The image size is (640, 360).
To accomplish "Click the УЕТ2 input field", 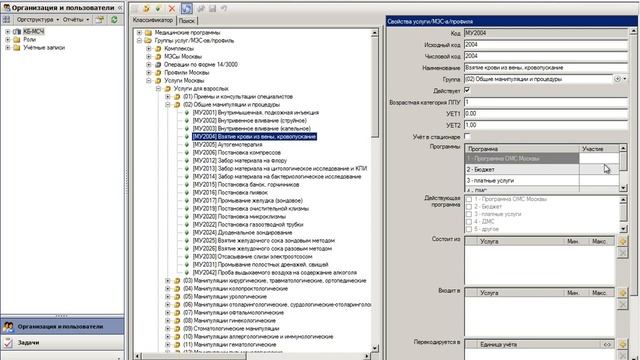I will tap(546, 125).
